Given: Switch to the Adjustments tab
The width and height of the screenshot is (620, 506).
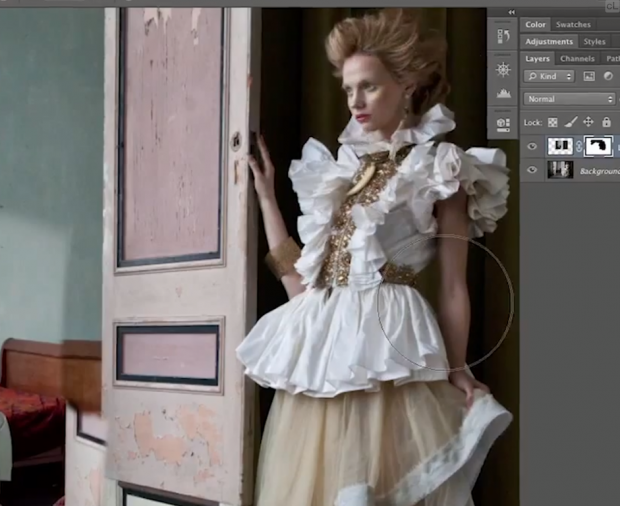Looking at the screenshot, I should click(x=549, y=42).
